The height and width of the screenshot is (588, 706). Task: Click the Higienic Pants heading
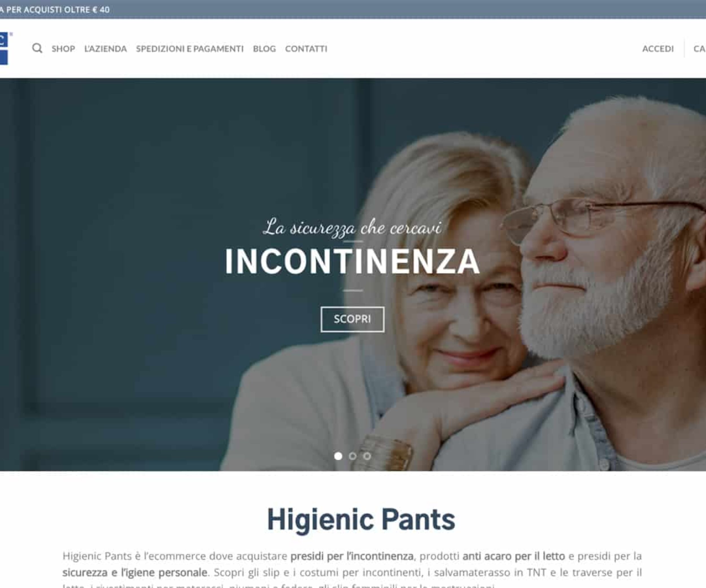(x=361, y=519)
